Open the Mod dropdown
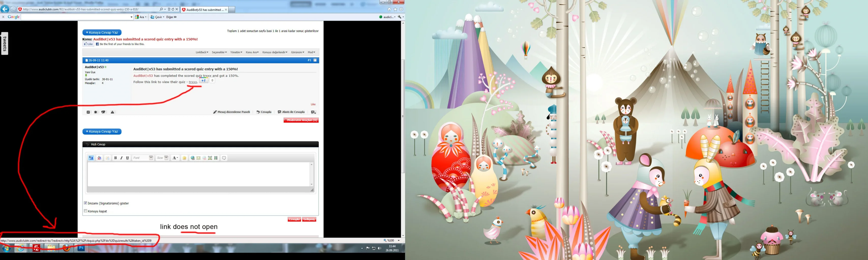868x260 pixels. coord(311,52)
